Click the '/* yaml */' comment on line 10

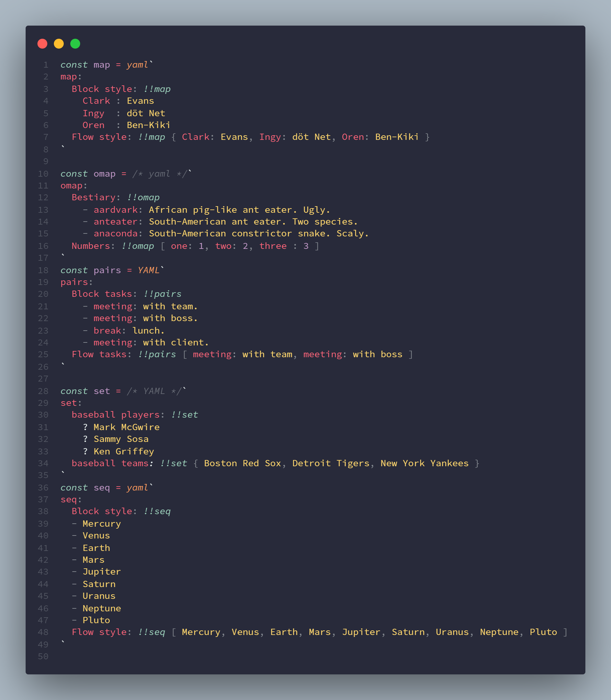[x=160, y=174]
